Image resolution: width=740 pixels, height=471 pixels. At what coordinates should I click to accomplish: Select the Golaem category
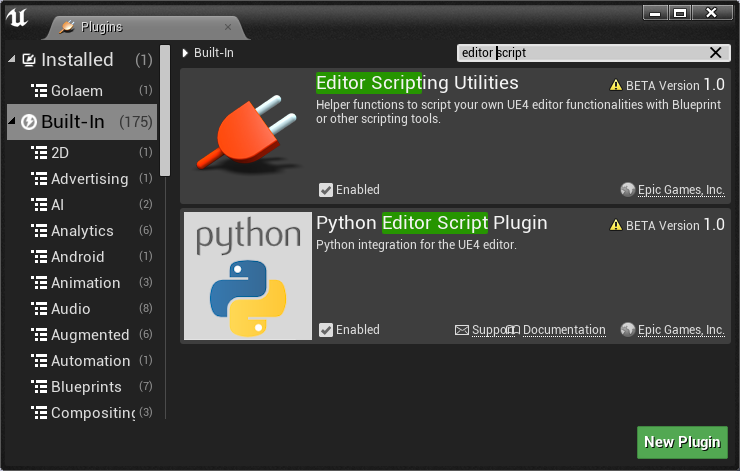[82, 90]
